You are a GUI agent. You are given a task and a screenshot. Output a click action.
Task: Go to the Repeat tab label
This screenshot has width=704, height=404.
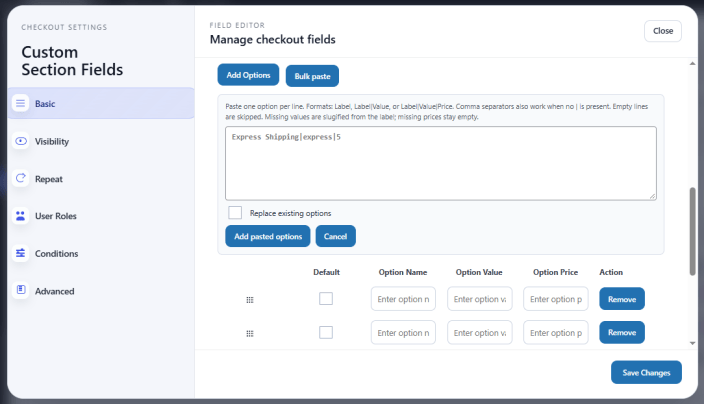pos(48,179)
